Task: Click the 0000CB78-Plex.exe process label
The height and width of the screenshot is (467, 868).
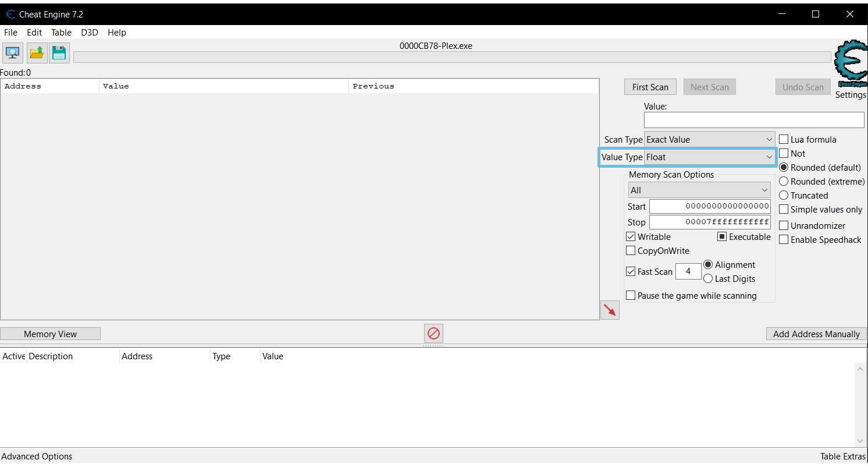Action: coord(436,46)
